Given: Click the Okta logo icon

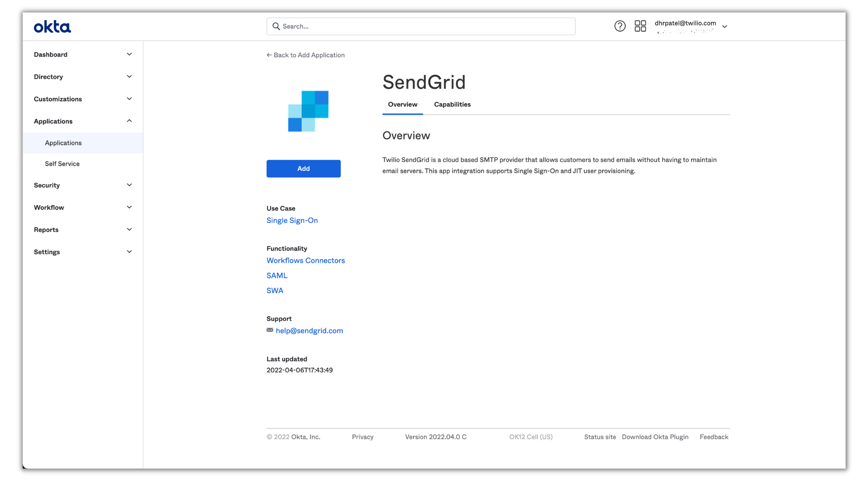Looking at the screenshot, I should coord(52,25).
